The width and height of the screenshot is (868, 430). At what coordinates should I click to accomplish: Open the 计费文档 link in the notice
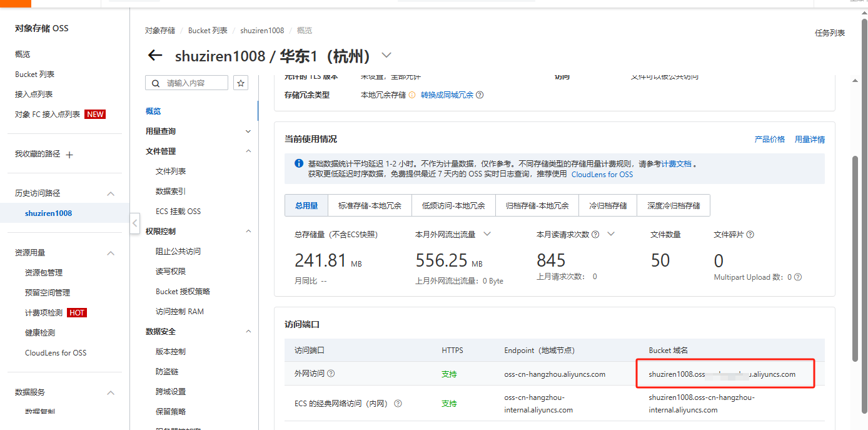tap(677, 164)
